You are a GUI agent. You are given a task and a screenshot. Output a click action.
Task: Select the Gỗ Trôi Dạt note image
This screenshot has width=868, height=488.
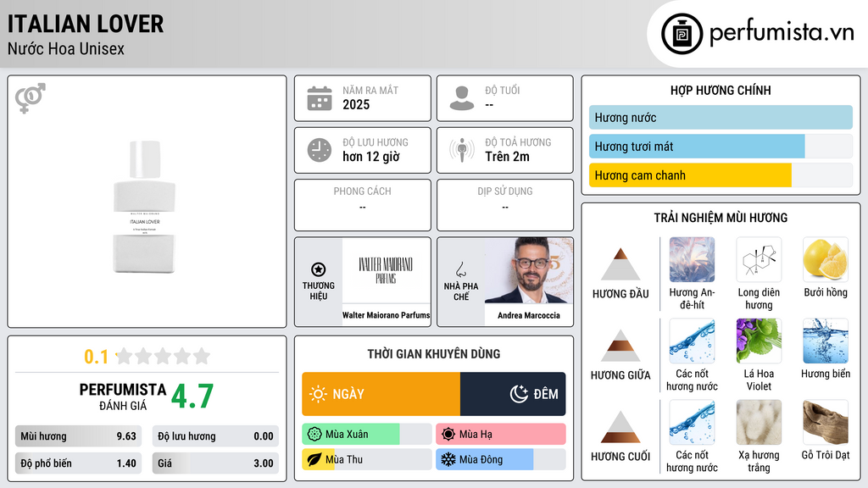826,422
